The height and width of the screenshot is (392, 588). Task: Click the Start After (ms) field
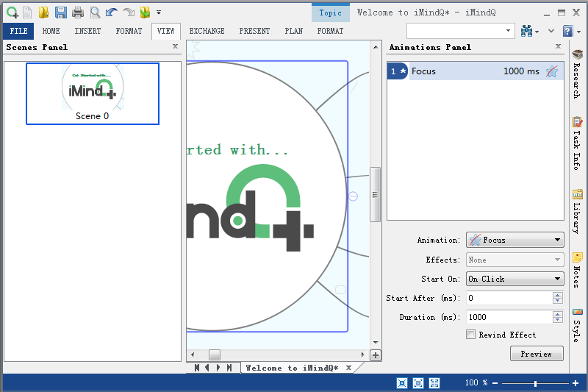pos(509,298)
